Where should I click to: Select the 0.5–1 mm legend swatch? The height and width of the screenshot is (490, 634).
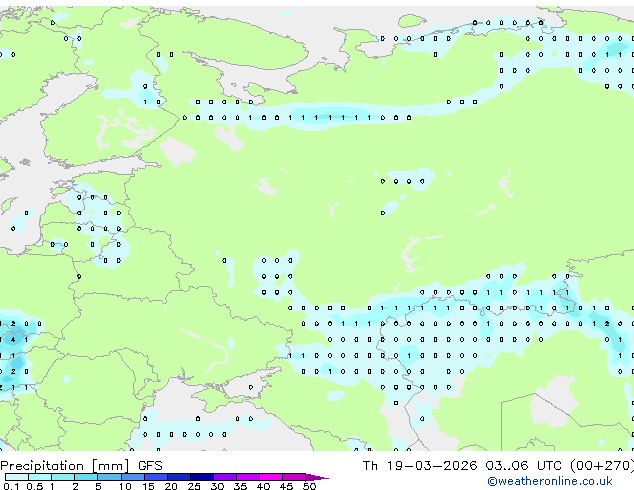click(x=40, y=477)
